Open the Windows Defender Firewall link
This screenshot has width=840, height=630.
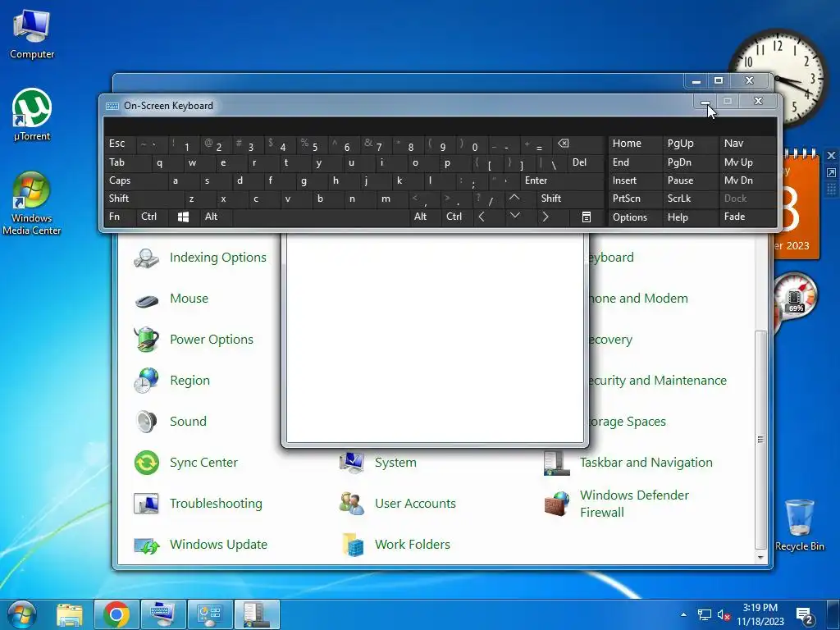pos(634,504)
